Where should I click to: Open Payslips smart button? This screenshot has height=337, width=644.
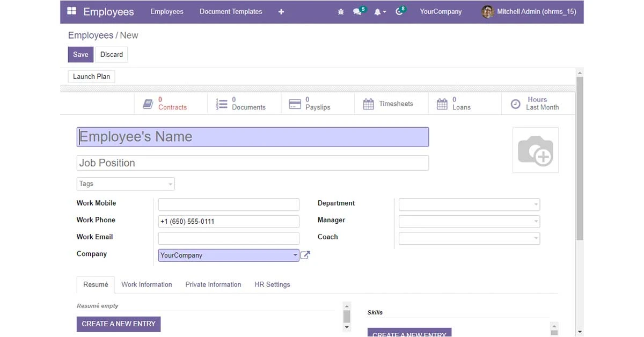(x=295, y=103)
